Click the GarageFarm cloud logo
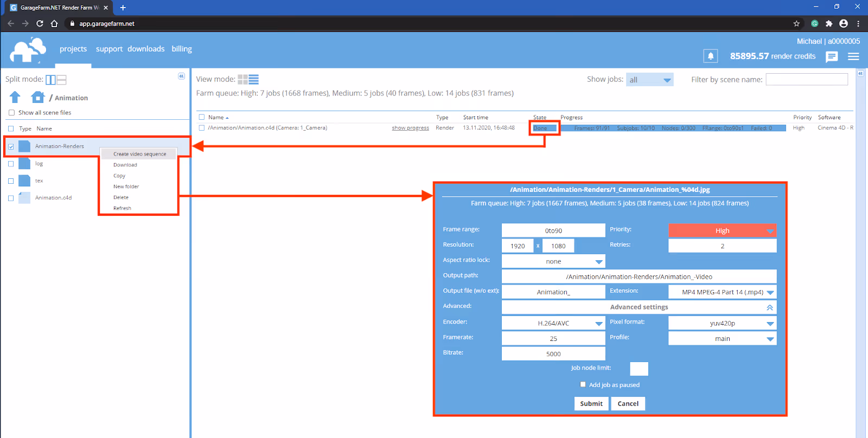The height and width of the screenshot is (438, 868). click(28, 50)
